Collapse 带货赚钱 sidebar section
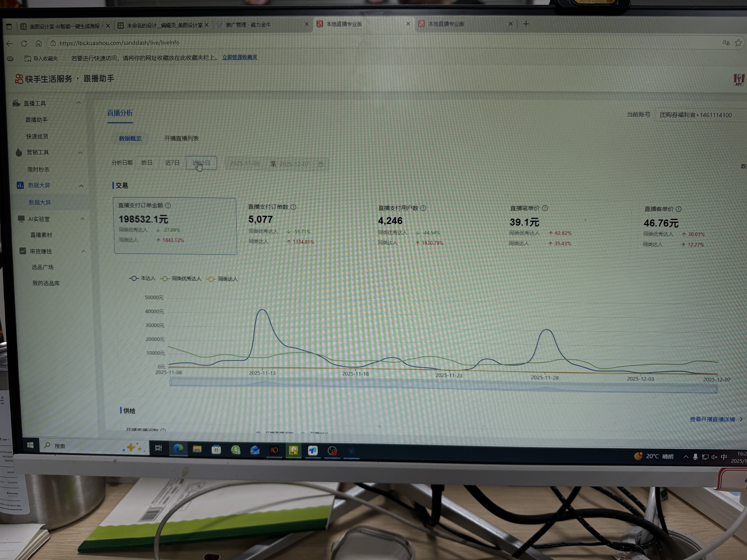This screenshot has width=747, height=560. pyautogui.click(x=83, y=251)
